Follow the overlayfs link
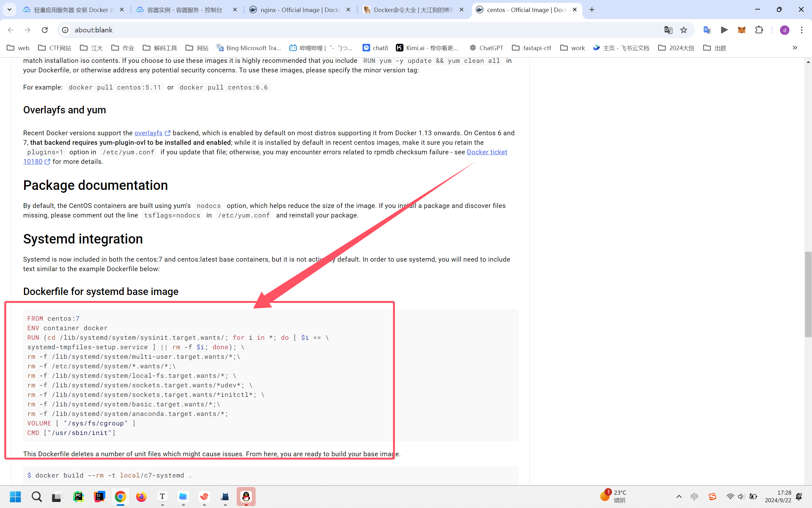This screenshot has width=812, height=508. pos(148,133)
